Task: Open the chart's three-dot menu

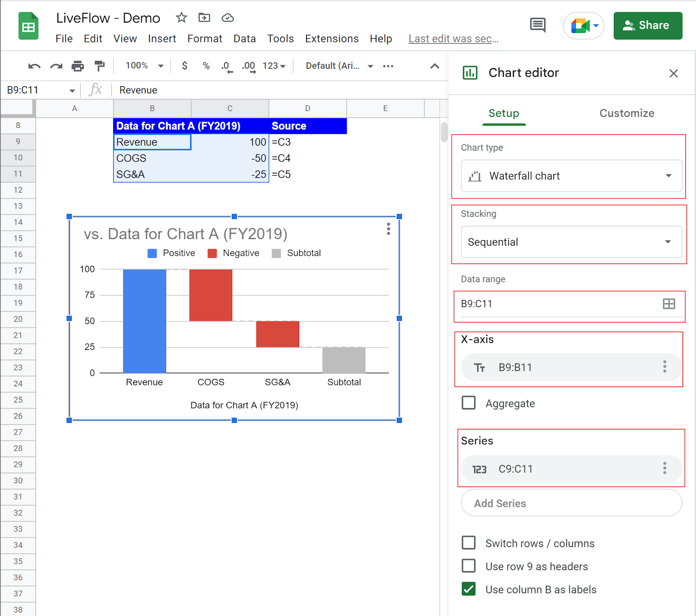Action: [388, 229]
